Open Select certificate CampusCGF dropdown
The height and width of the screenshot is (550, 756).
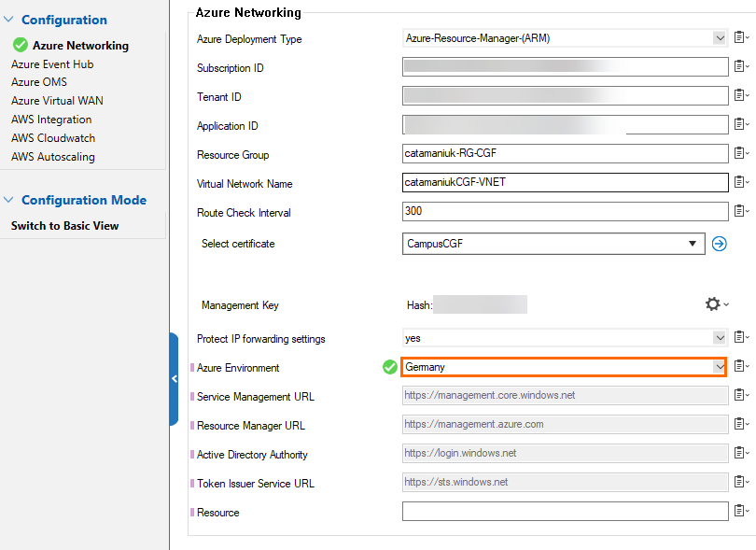553,244
